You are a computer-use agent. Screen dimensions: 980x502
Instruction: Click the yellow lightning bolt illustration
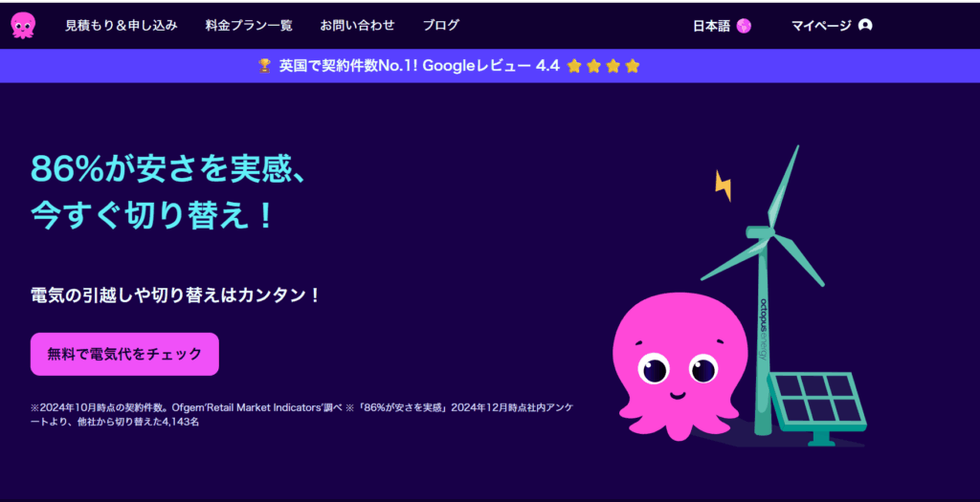pos(724,186)
